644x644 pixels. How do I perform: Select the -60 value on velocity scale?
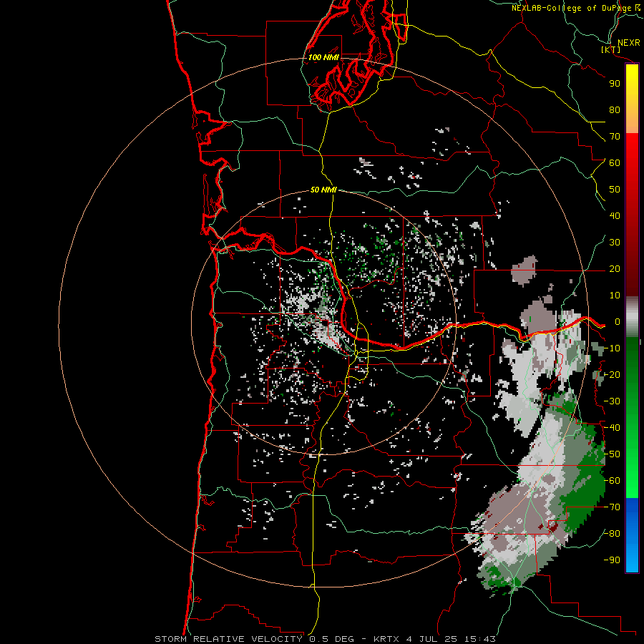pos(612,481)
